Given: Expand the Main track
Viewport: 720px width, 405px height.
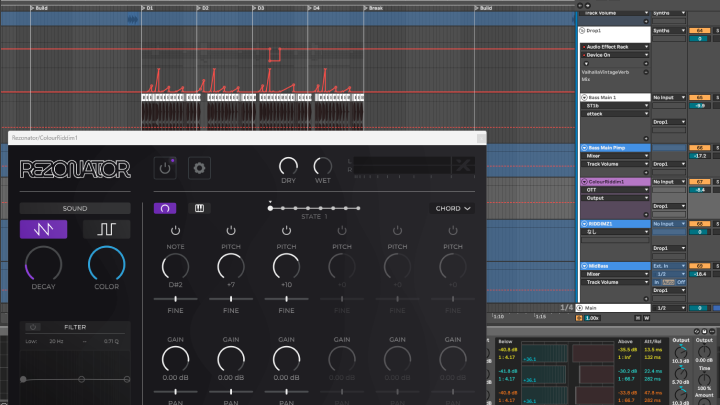Looking at the screenshot, I should (x=580, y=308).
